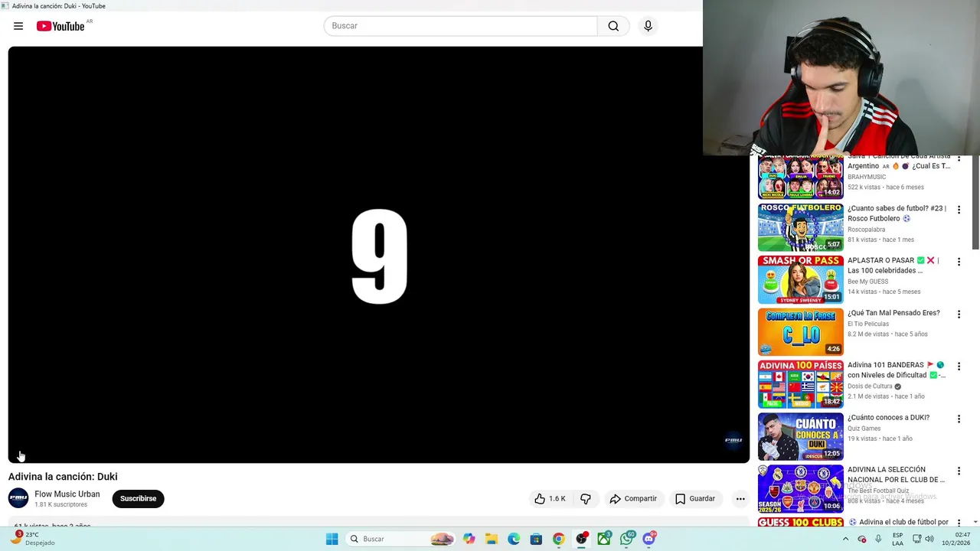The image size is (980, 551).
Task: Open options for Qué Tan Mal Pensado video
Action: pyautogui.click(x=959, y=314)
